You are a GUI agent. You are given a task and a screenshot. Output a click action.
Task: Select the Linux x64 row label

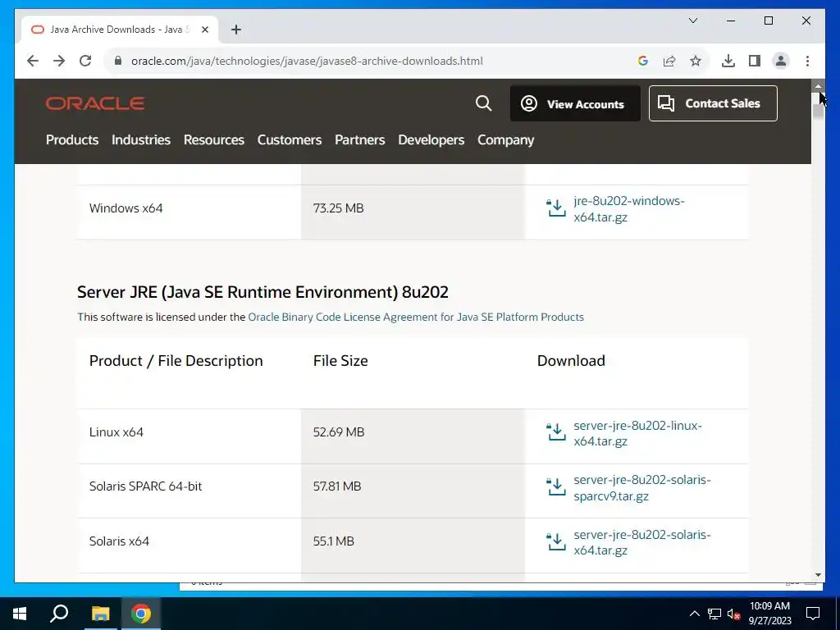116,432
